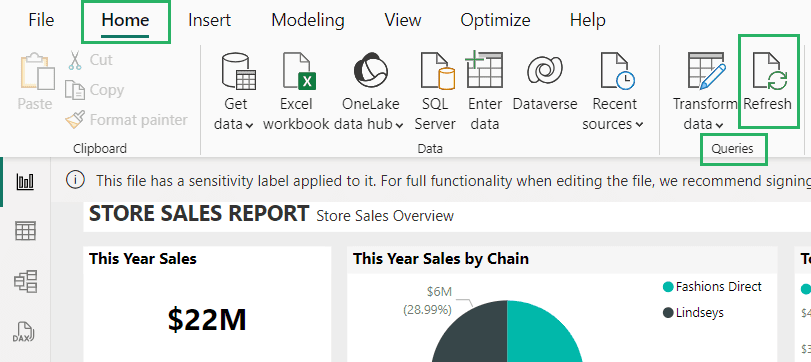Click the View ribbon tab
The width and height of the screenshot is (811, 362).
(x=403, y=21)
